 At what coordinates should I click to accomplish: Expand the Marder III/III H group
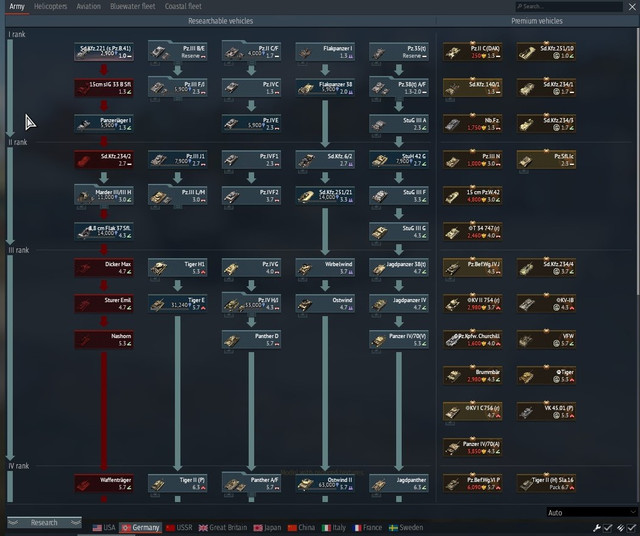coord(104,196)
